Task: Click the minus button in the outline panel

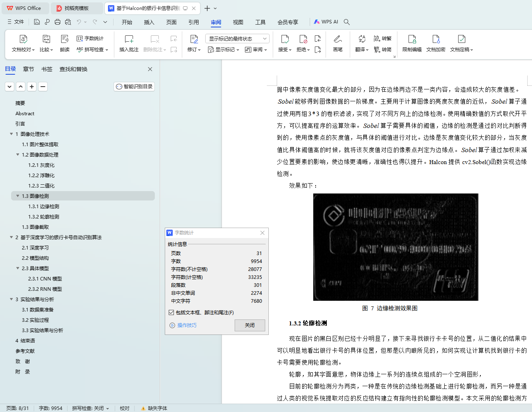Action: pos(43,87)
